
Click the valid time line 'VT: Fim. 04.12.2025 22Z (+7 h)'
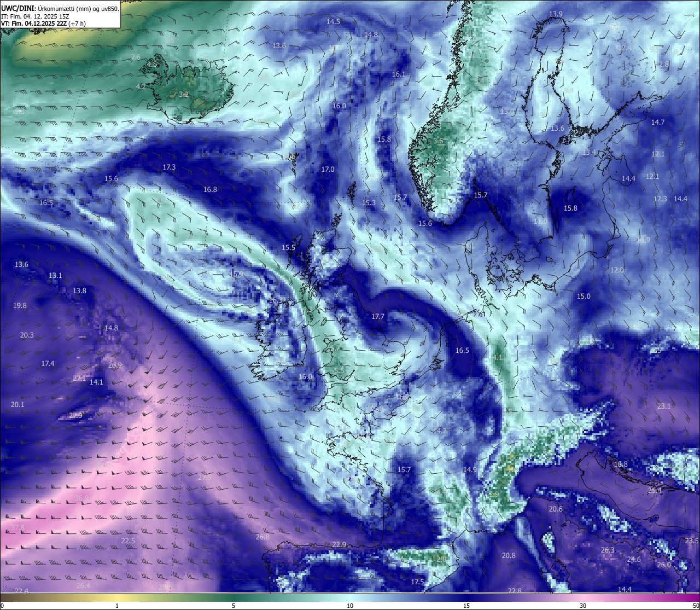click(43, 24)
